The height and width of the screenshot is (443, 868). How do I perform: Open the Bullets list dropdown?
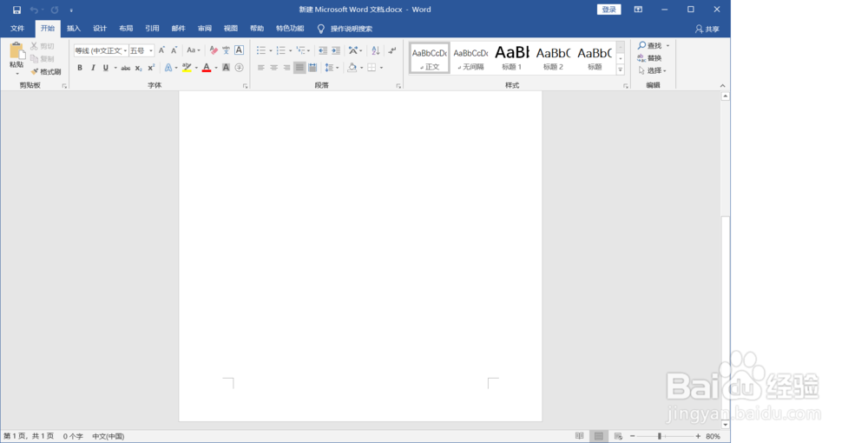pos(271,50)
